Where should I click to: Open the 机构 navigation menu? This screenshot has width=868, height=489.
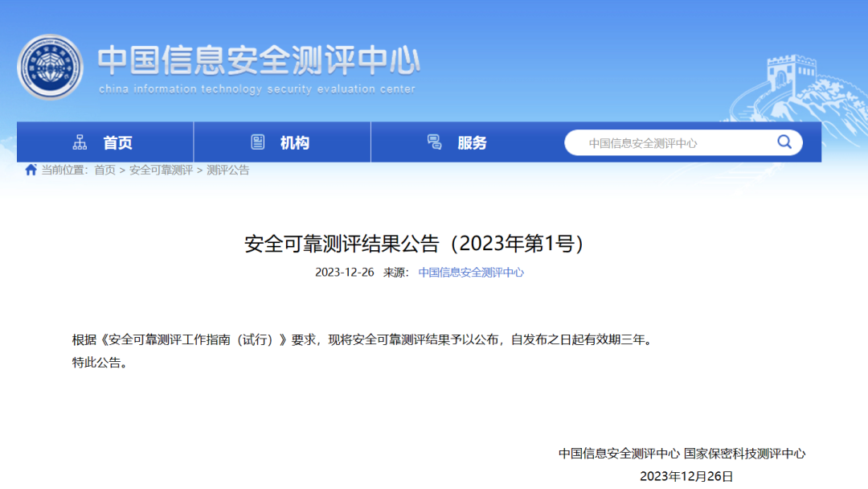click(x=296, y=142)
